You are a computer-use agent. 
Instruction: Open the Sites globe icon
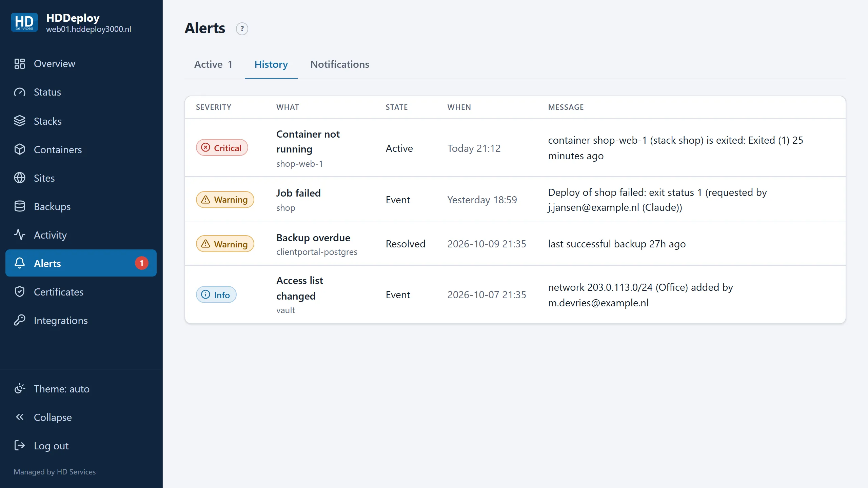[20, 178]
